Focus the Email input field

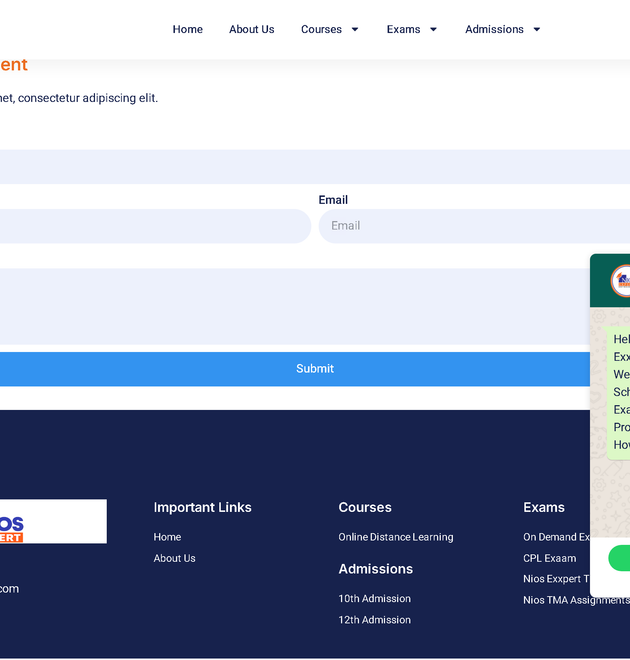[x=474, y=226]
